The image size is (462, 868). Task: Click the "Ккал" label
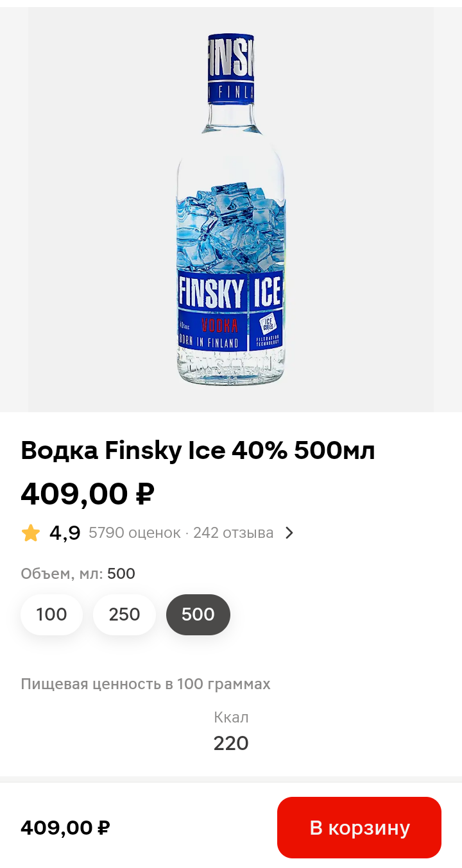point(231,717)
